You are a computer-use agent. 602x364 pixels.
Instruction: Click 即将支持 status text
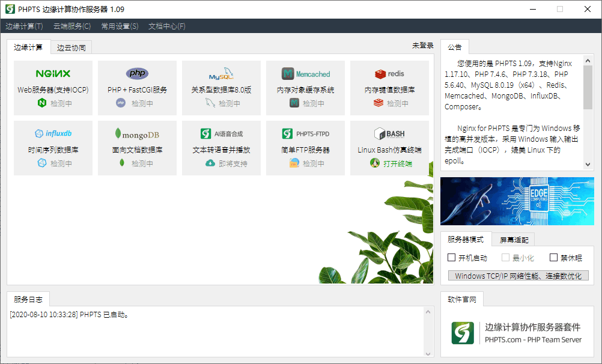point(233,163)
